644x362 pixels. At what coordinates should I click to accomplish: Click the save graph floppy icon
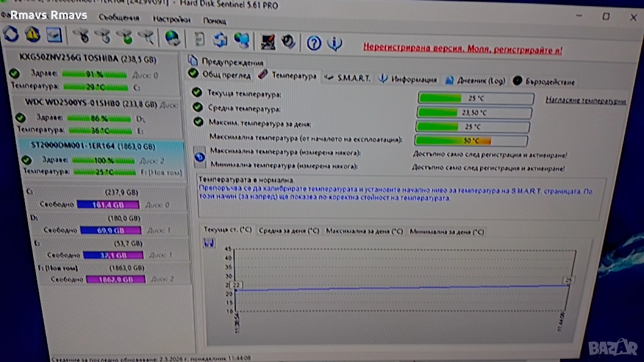[x=209, y=243]
